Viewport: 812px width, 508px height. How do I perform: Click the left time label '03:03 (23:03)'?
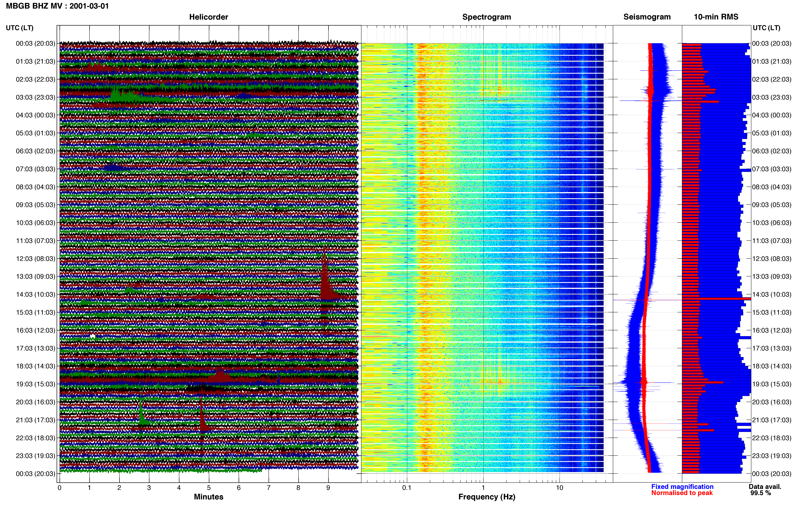[36, 97]
